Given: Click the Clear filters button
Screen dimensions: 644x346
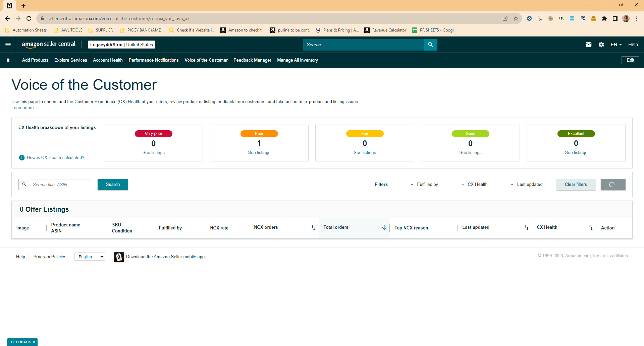Looking at the screenshot, I should coord(576,185).
